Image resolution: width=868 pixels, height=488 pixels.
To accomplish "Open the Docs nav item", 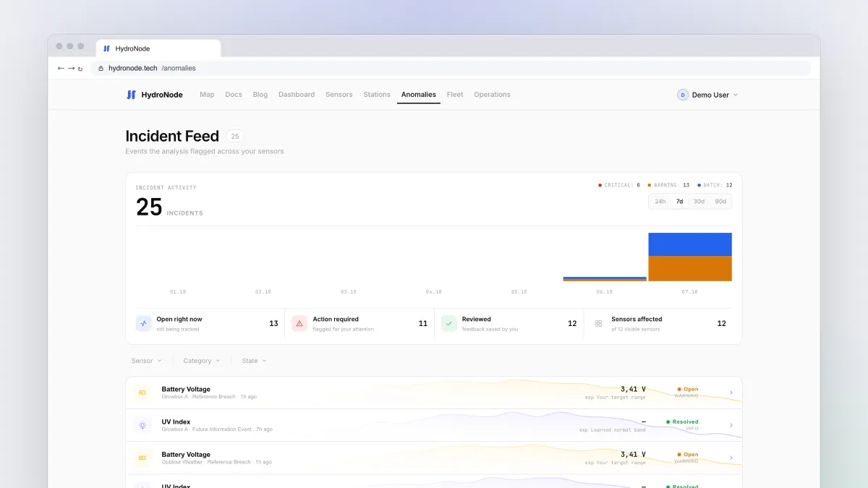I will tap(234, 95).
